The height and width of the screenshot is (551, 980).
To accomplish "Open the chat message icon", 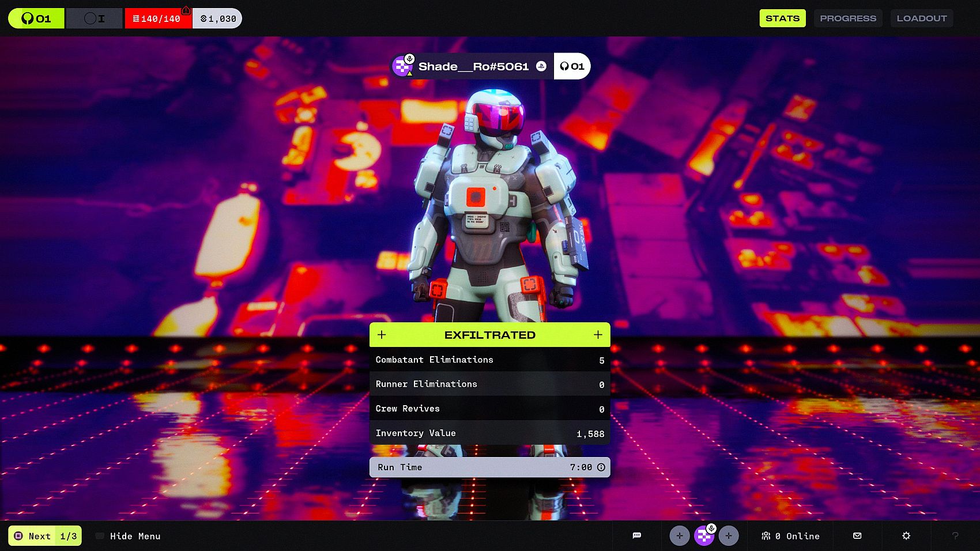I will click(636, 535).
